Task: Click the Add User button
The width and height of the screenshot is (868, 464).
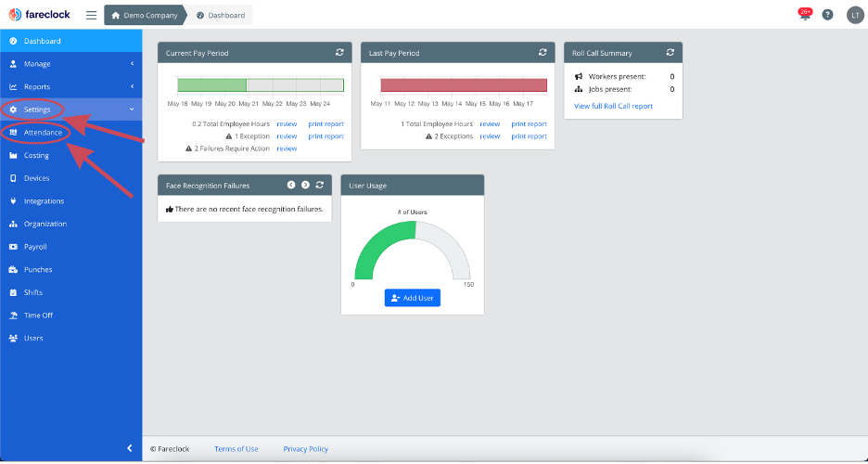Action: point(413,298)
